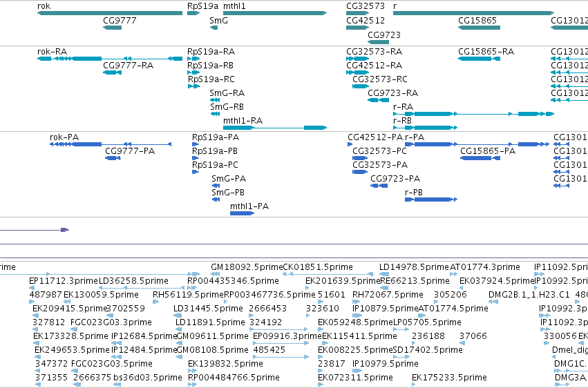The image size is (588, 388).
Task: Select the EK130059.5prime label
Action: (102, 295)
